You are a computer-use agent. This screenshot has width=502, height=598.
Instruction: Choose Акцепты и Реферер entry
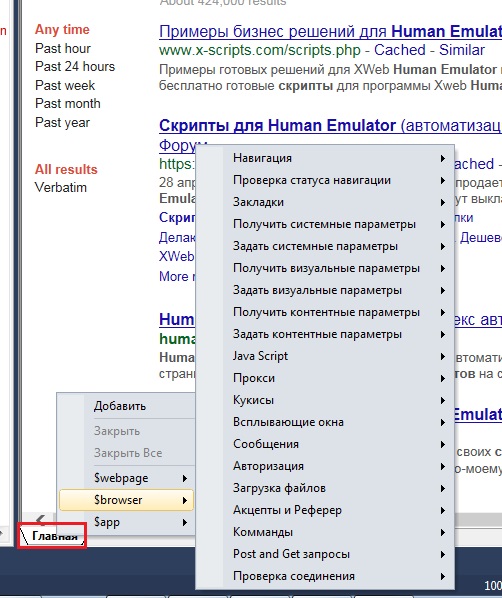(x=325, y=510)
